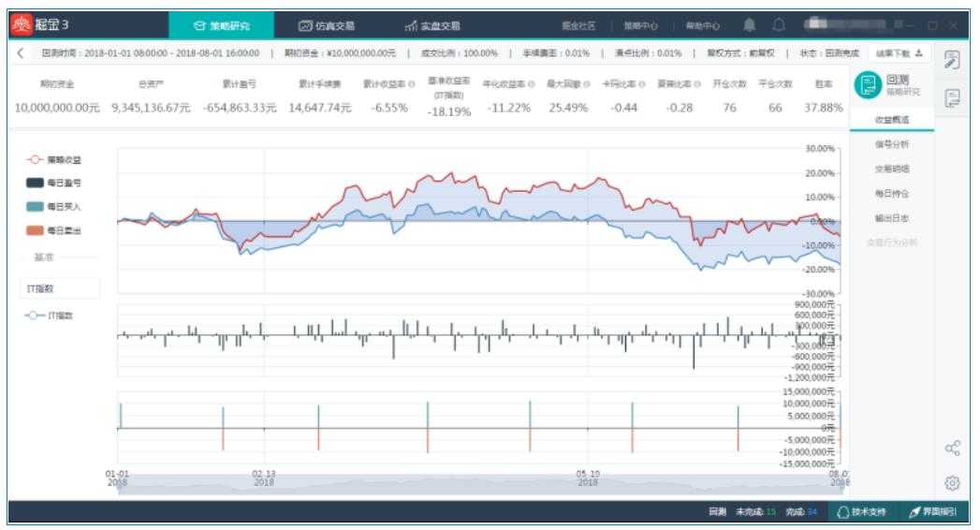Viewport: 980px width, 530px height.
Task: Click the 9,345,136.67元 total asset value
Action: pyautogui.click(x=151, y=108)
